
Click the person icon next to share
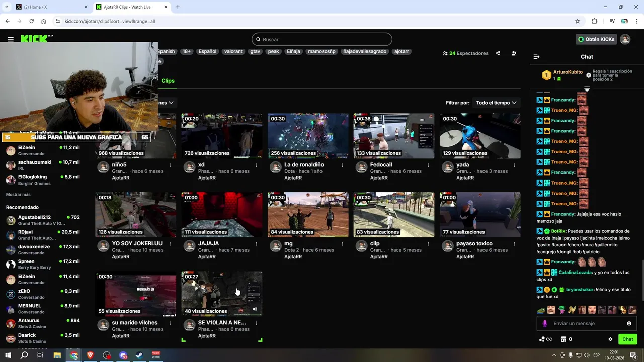[x=514, y=53]
